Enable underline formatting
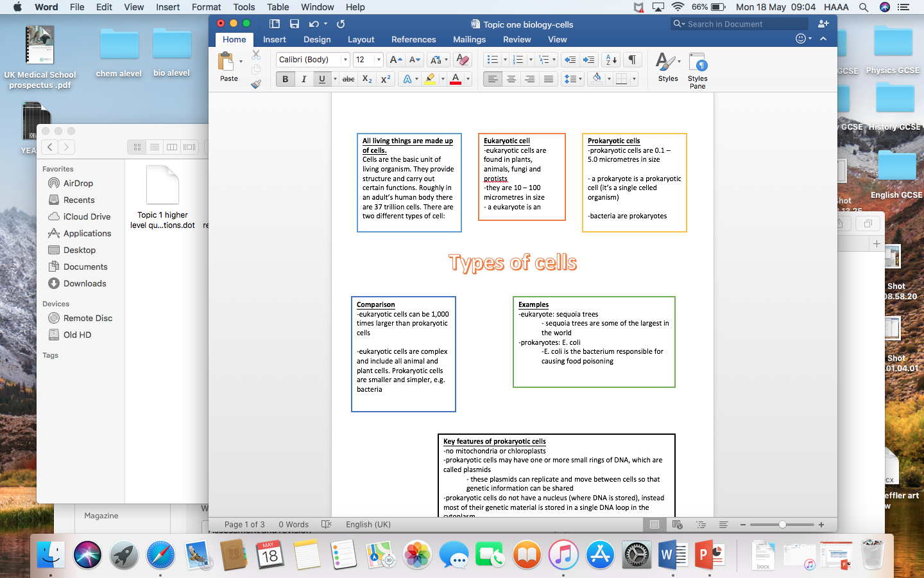 tap(320, 79)
